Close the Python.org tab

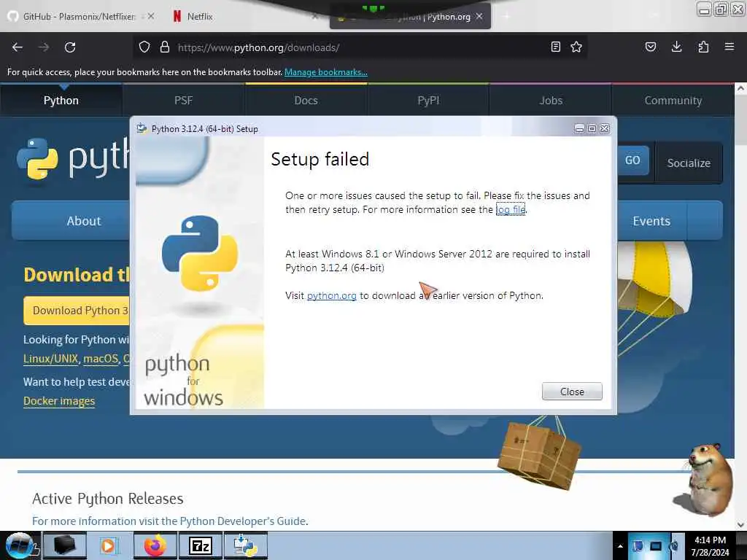479,16
